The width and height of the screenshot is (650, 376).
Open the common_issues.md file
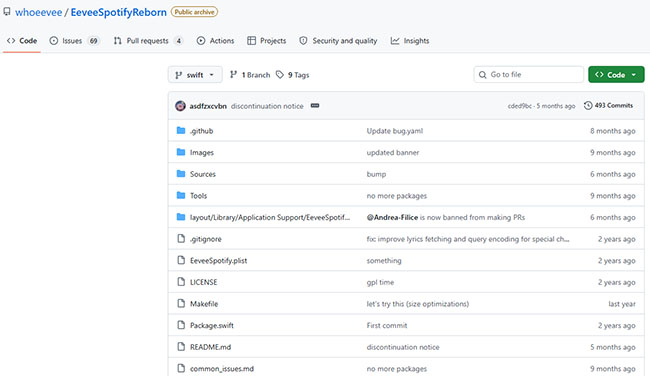pyautogui.click(x=222, y=369)
